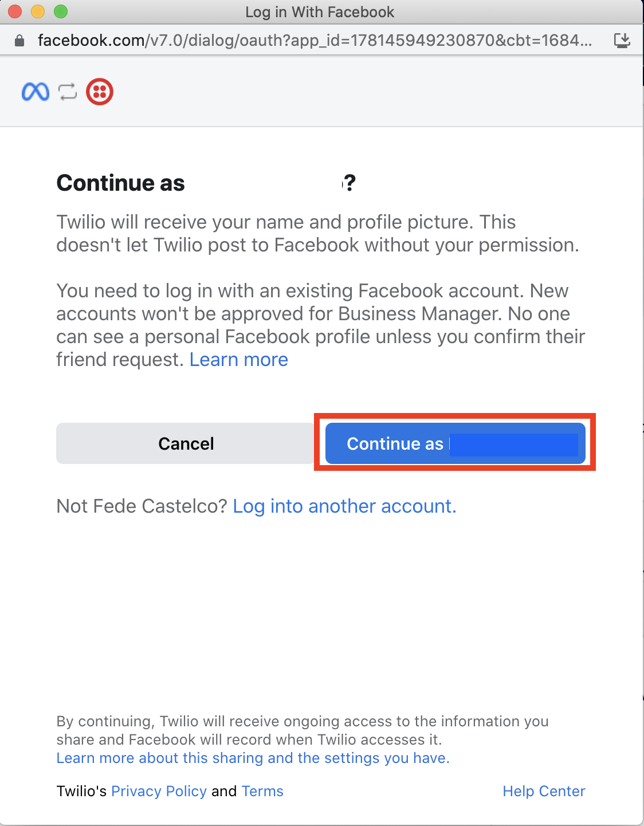
Task: Click the lock icon in address bar
Action: (x=19, y=40)
